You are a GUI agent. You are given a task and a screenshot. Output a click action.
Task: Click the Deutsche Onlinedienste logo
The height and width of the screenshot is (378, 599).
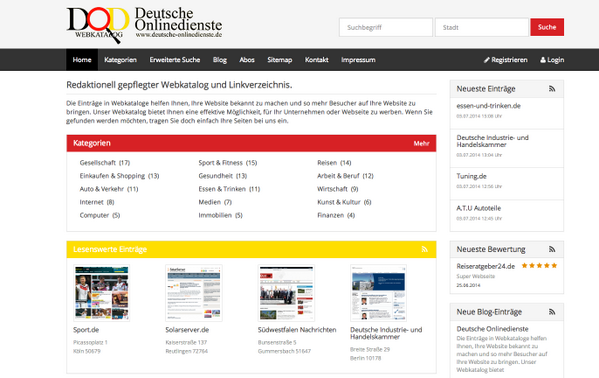144,24
